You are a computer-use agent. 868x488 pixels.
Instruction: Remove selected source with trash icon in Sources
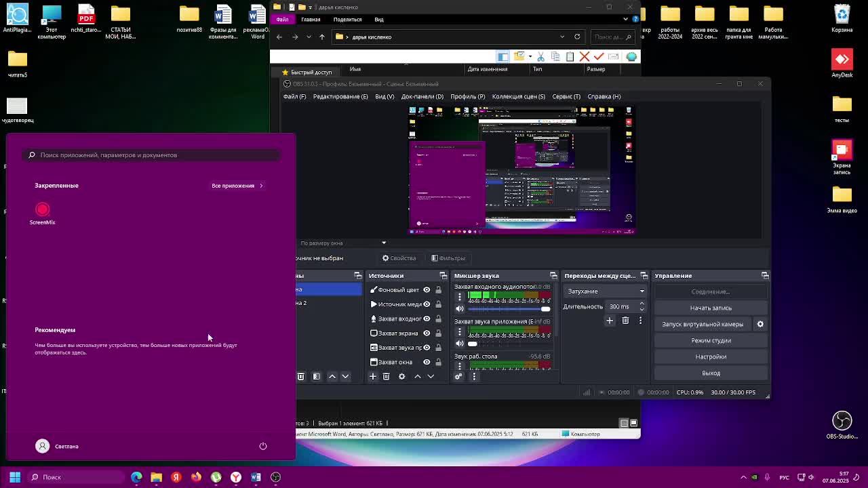click(386, 376)
